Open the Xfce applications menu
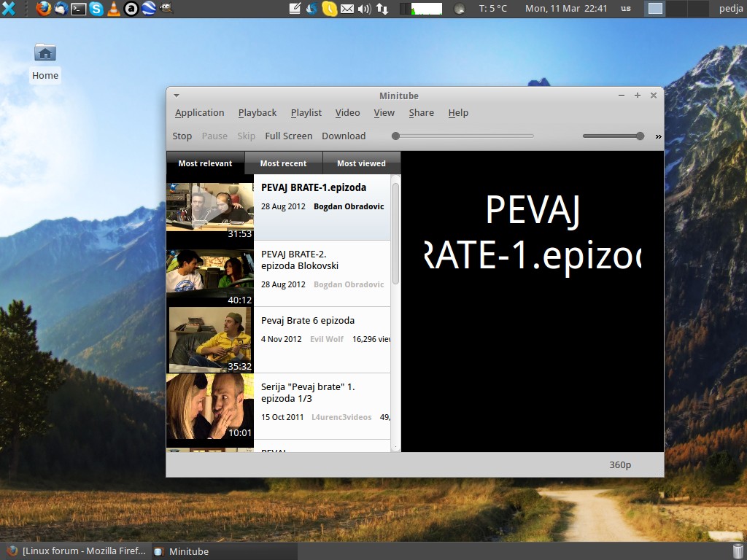Viewport: 747px width, 560px height. click(x=9, y=9)
